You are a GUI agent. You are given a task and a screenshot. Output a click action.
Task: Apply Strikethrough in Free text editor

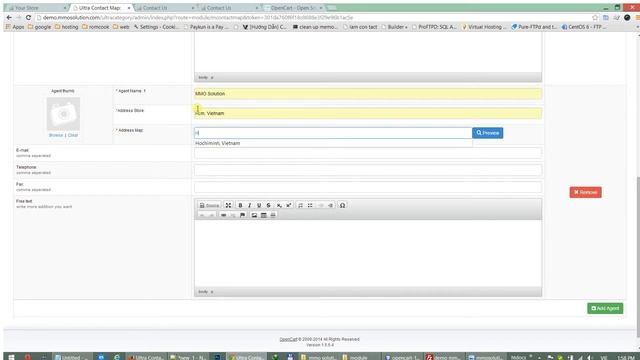pos(268,205)
